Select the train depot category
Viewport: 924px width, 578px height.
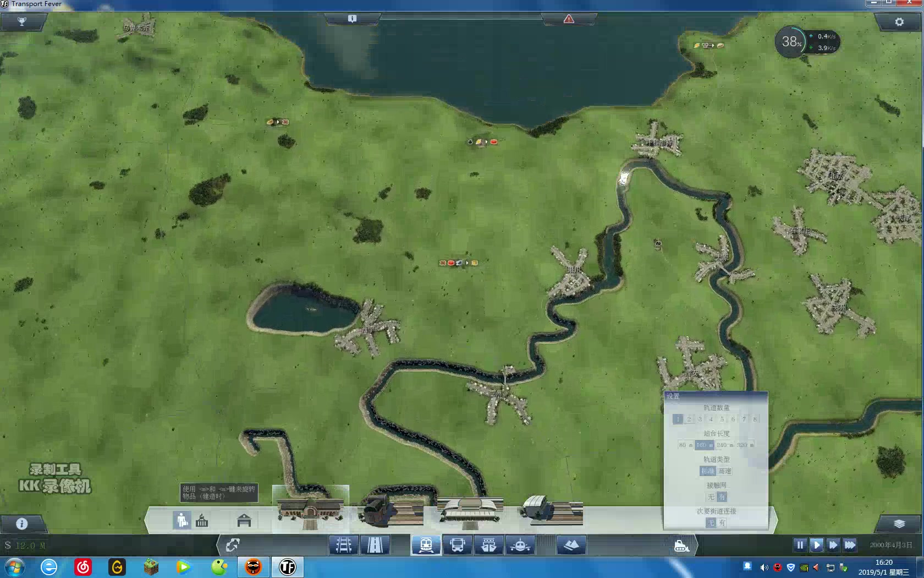point(244,520)
